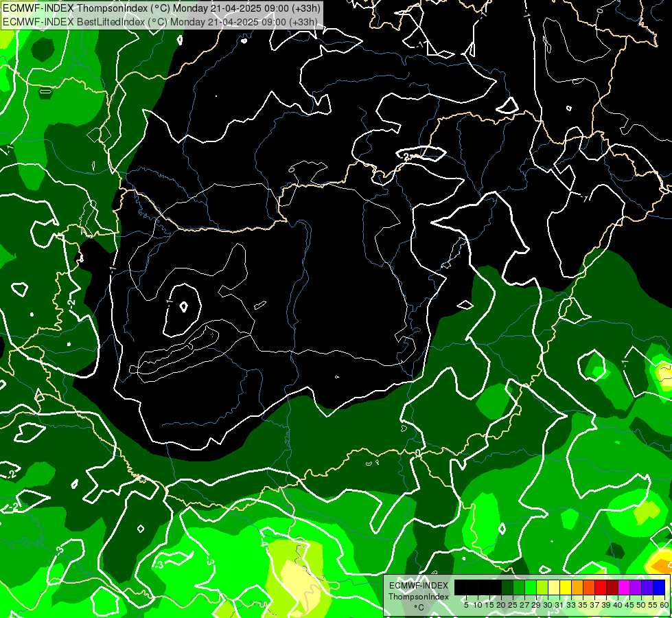Pick the orange 33–35 legend swatch

pos(577,588)
